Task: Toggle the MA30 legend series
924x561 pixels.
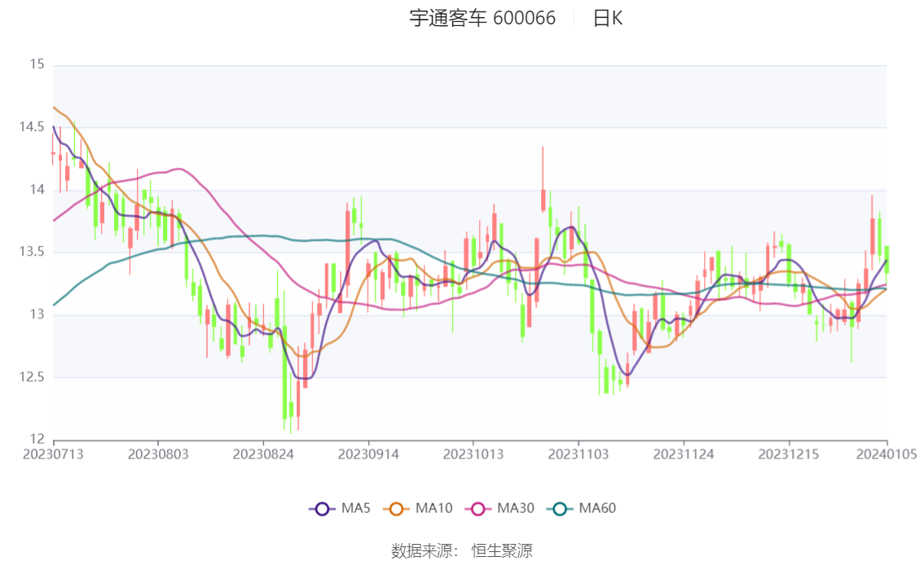Action: [499, 509]
